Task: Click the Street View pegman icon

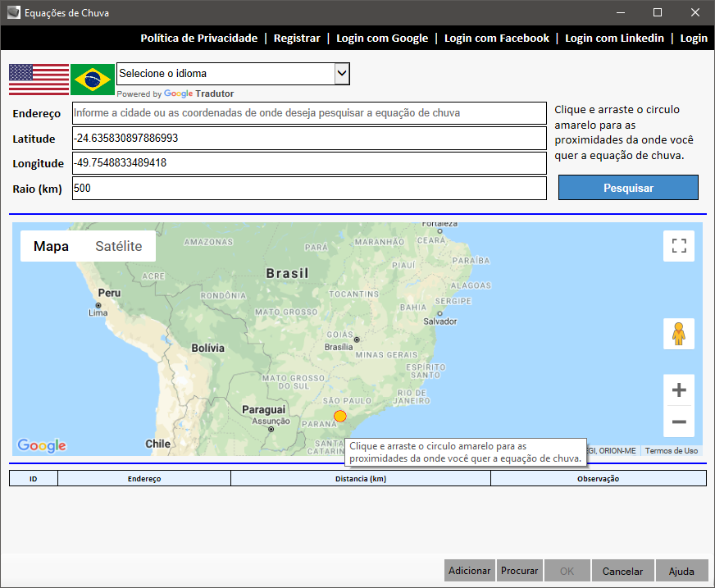Action: 679,334
